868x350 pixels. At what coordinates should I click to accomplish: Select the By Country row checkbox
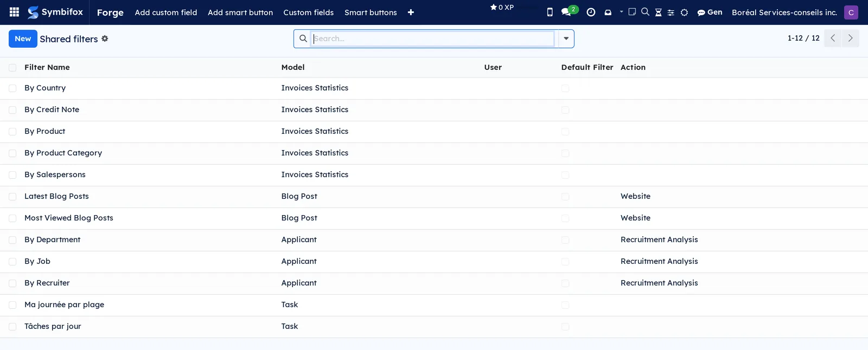pyautogui.click(x=12, y=88)
